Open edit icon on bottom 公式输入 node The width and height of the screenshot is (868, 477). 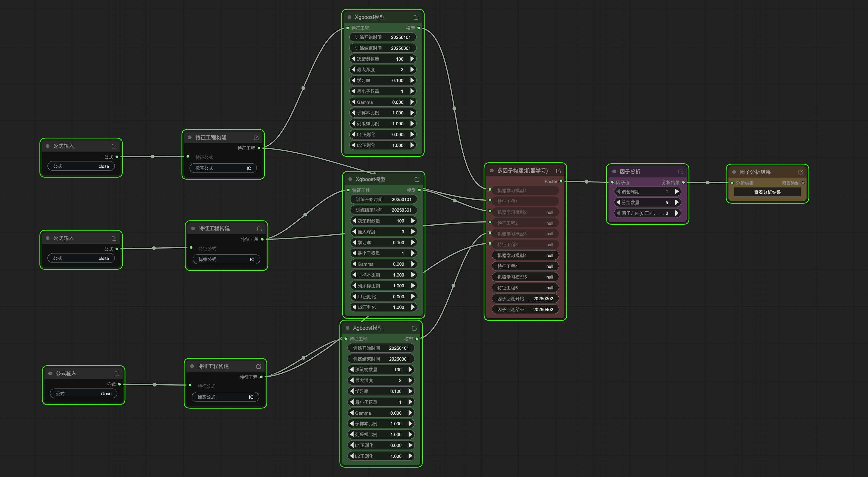[x=117, y=373]
